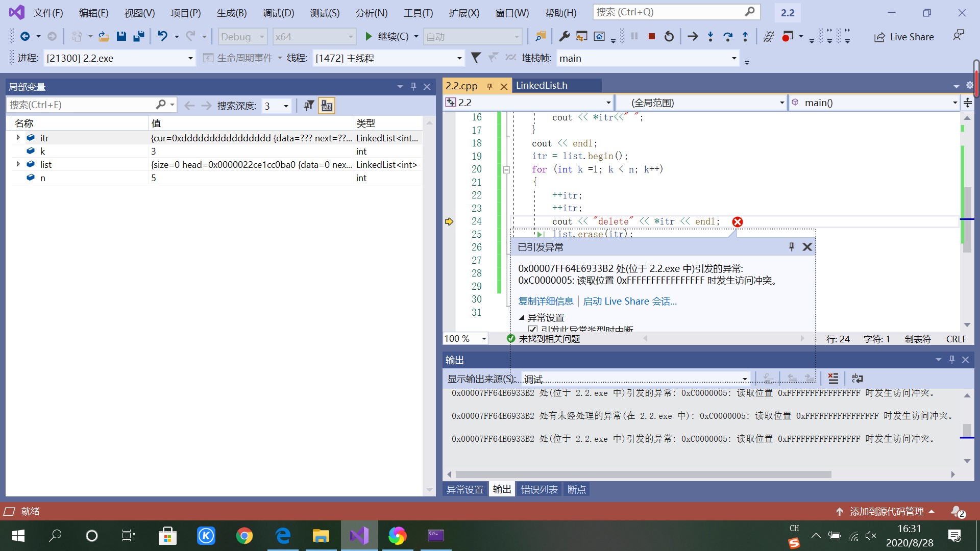This screenshot has height=551, width=980.
Task: Click 复制详细信息 link
Action: [x=546, y=302]
